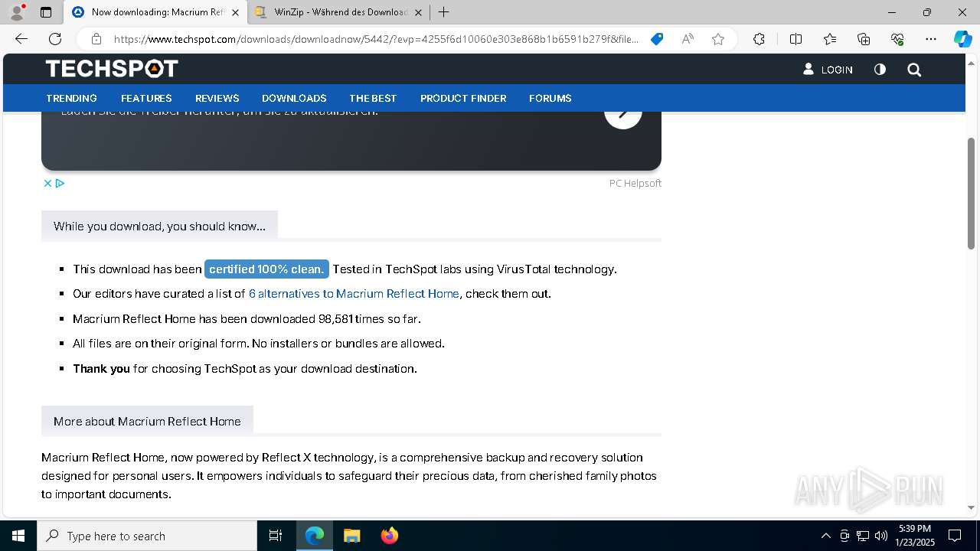Click scrollbar down arrow
Viewport: 980px width, 551px height.
tap(971, 507)
